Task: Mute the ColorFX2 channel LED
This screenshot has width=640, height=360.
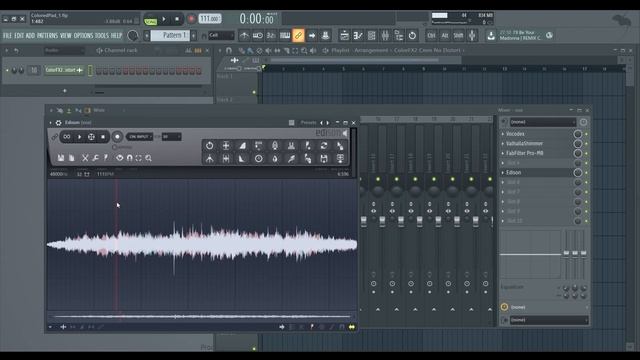Action: (7, 70)
